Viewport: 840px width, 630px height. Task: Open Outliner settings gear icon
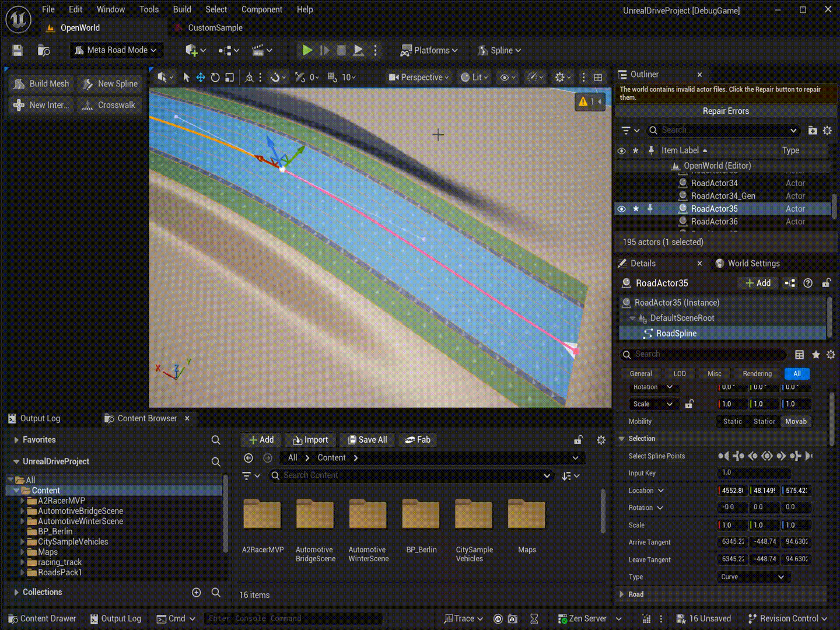[x=827, y=131]
